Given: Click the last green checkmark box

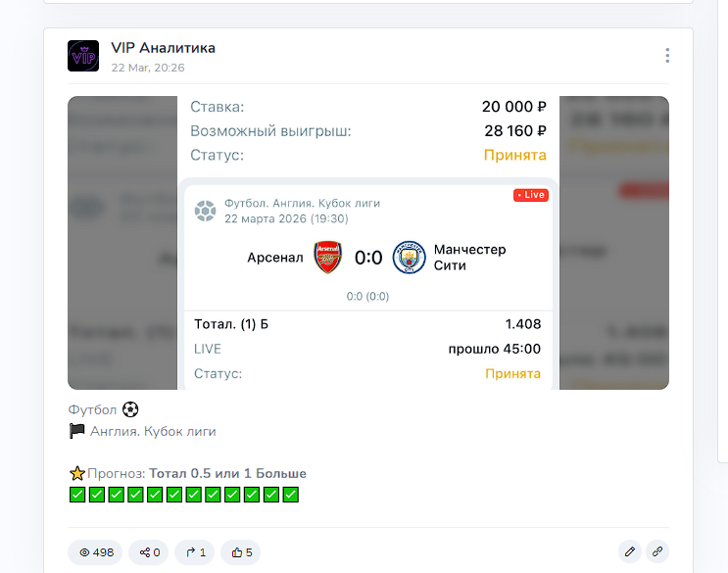Looking at the screenshot, I should tap(291, 495).
